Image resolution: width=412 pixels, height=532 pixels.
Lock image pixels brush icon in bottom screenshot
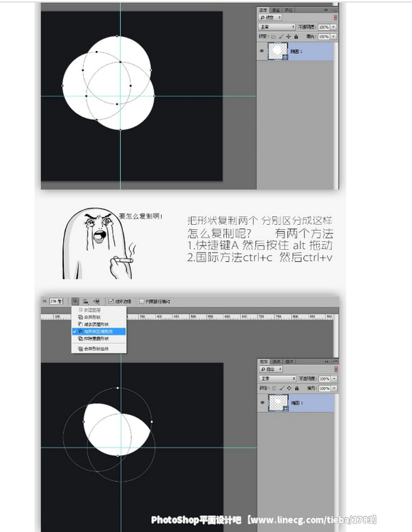coord(282,388)
